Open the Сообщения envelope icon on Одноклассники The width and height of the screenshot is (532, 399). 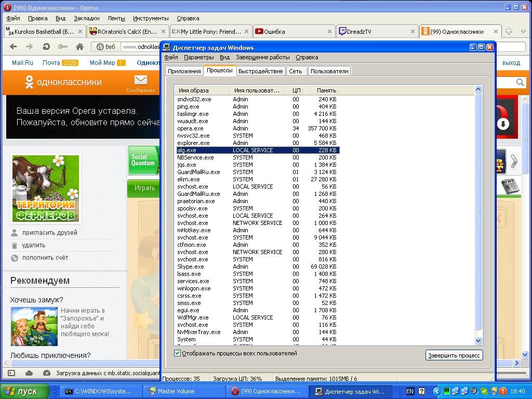click(140, 80)
